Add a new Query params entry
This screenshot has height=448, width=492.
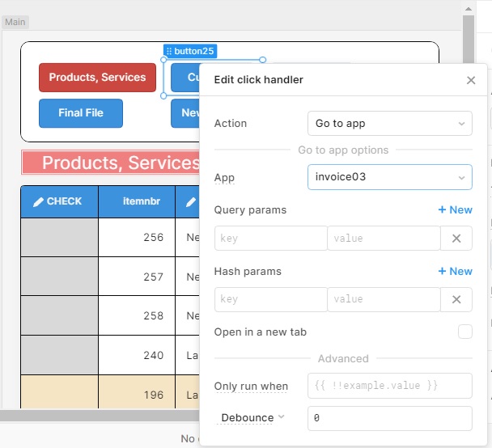point(455,210)
